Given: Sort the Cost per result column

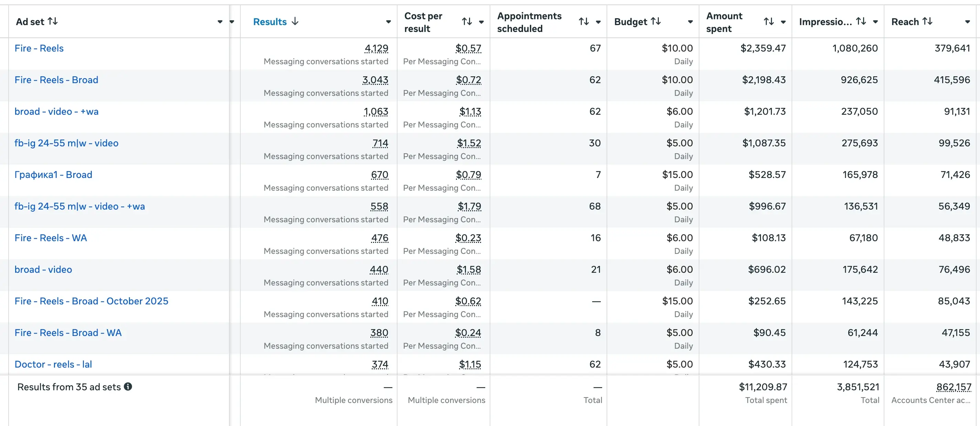Looking at the screenshot, I should click(467, 22).
